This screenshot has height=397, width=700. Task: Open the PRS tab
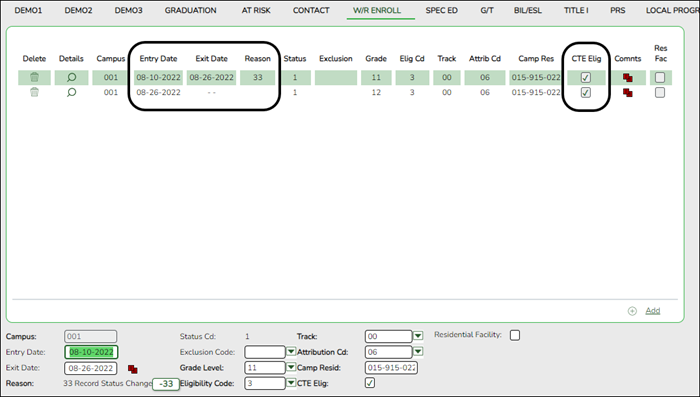point(617,10)
